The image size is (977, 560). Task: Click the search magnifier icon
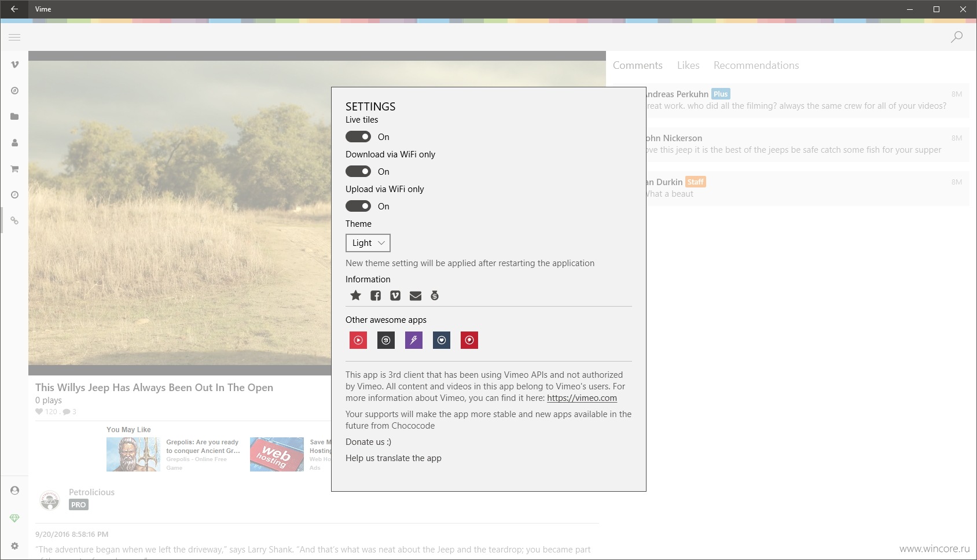click(x=957, y=37)
